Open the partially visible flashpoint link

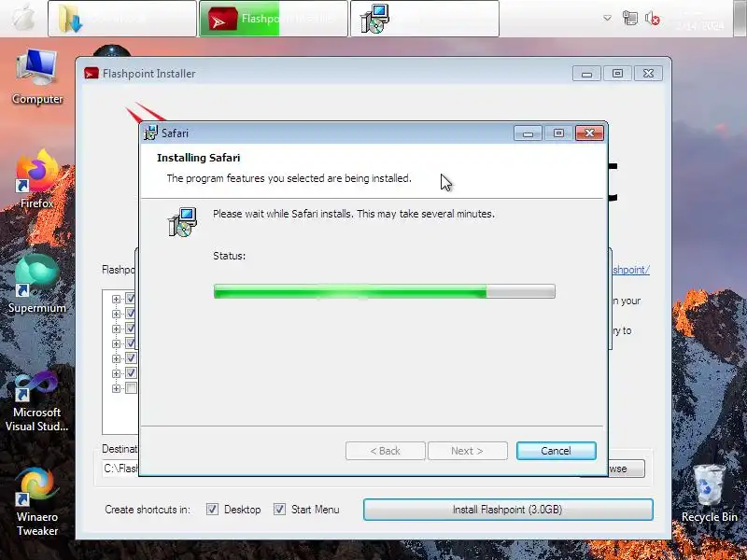coord(629,270)
